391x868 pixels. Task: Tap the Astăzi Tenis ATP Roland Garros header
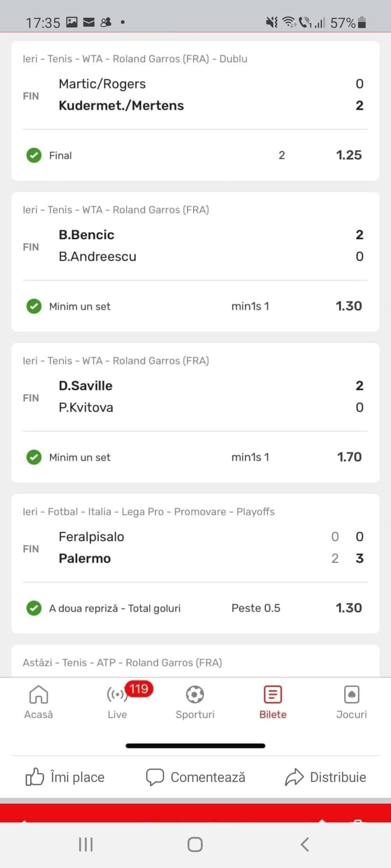tap(122, 663)
